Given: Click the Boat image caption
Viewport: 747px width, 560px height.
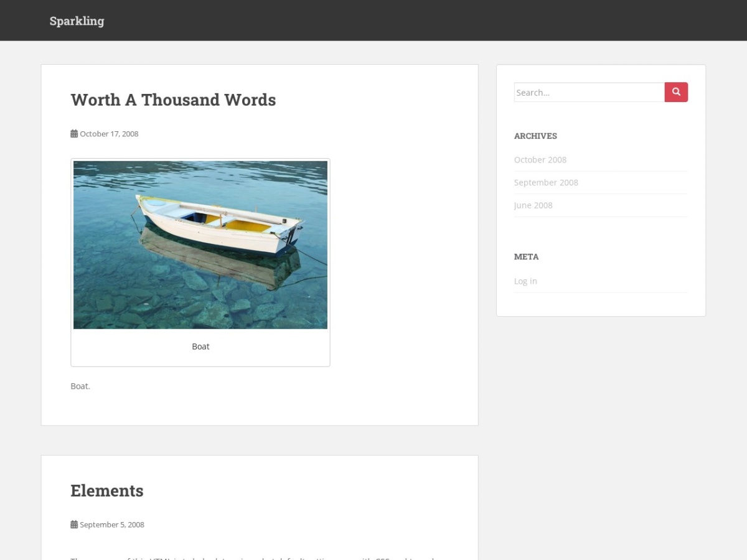Looking at the screenshot, I should coord(200,347).
